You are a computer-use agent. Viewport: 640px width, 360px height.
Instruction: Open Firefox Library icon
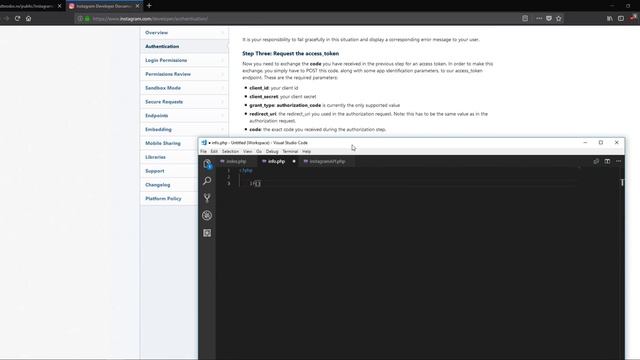coord(609,18)
